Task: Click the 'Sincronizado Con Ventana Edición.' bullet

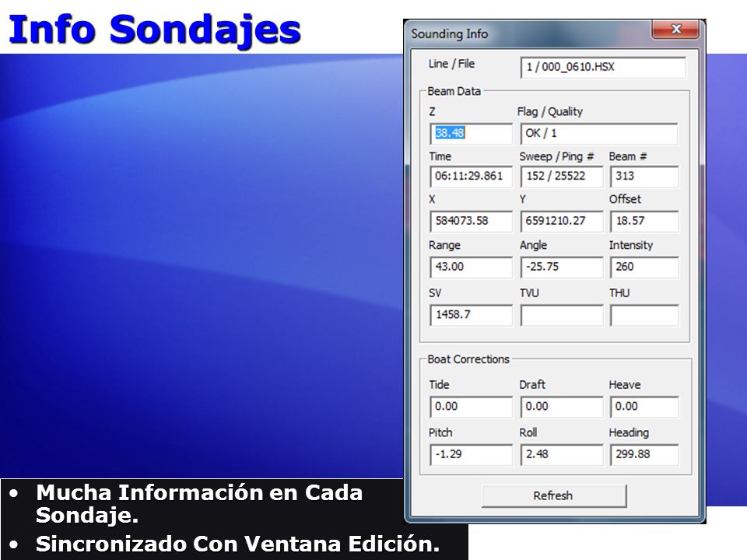Action: click(x=237, y=544)
